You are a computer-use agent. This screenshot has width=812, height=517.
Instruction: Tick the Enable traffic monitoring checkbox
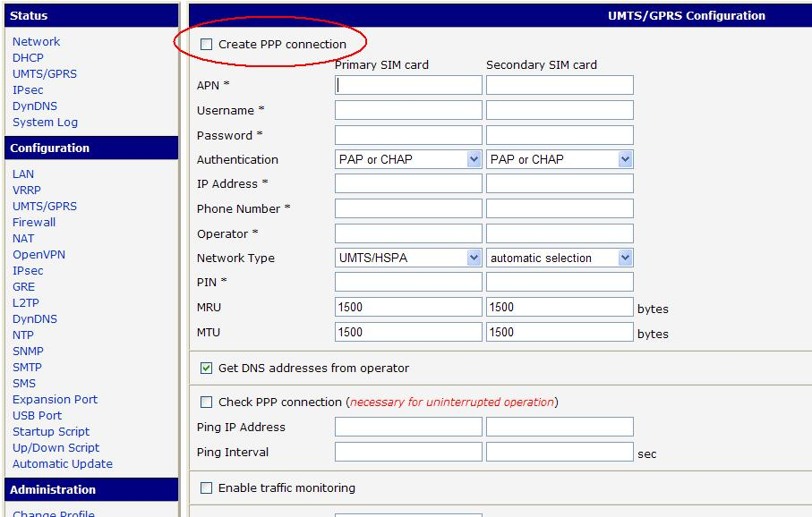[x=207, y=487]
